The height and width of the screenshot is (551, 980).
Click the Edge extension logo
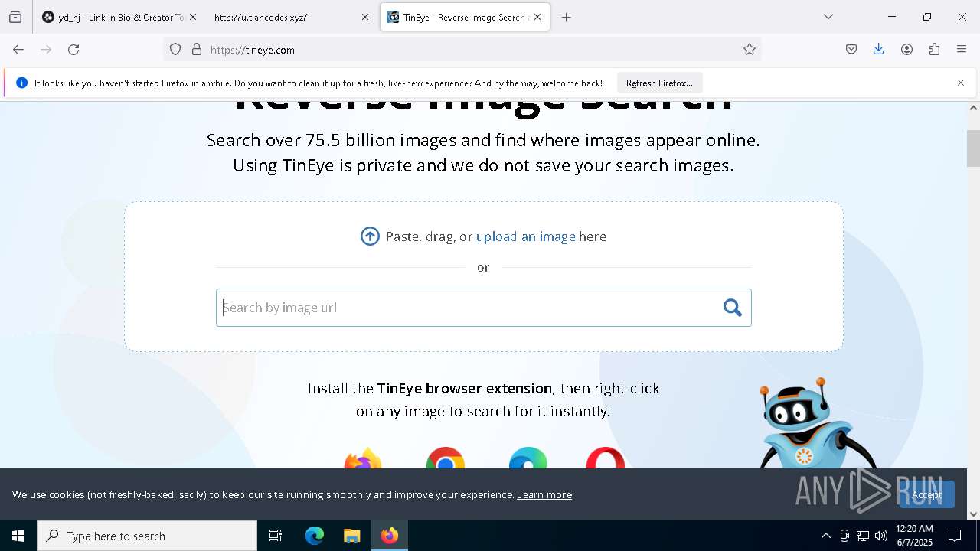point(528,458)
